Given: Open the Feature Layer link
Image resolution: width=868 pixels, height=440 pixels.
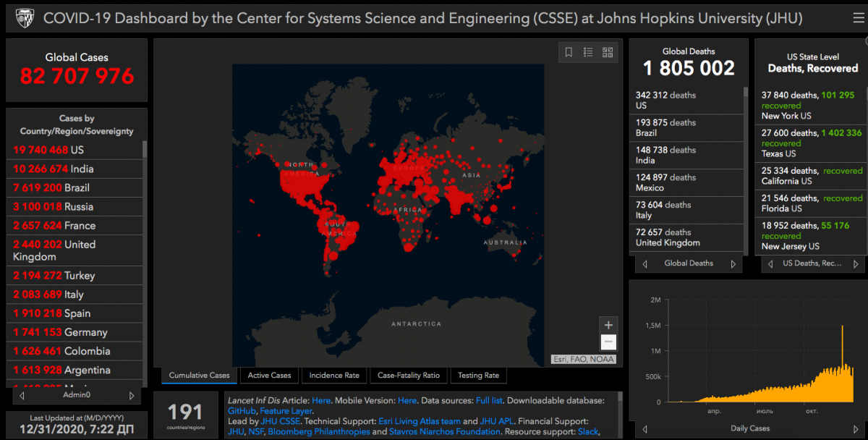Looking at the screenshot, I should (286, 411).
